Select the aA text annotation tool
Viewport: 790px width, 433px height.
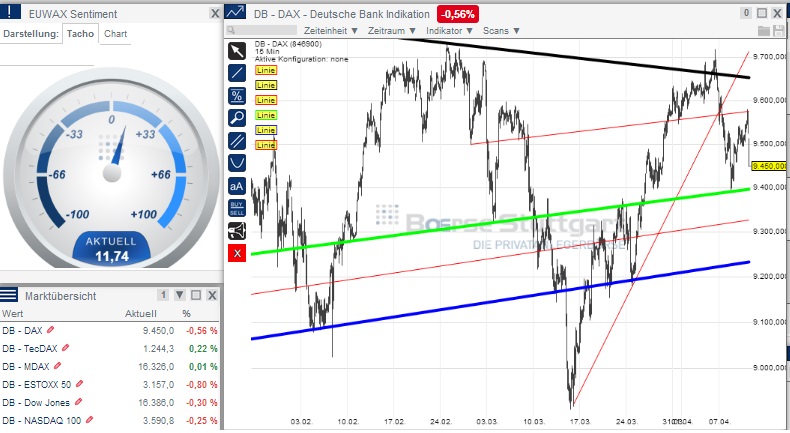coord(237,186)
